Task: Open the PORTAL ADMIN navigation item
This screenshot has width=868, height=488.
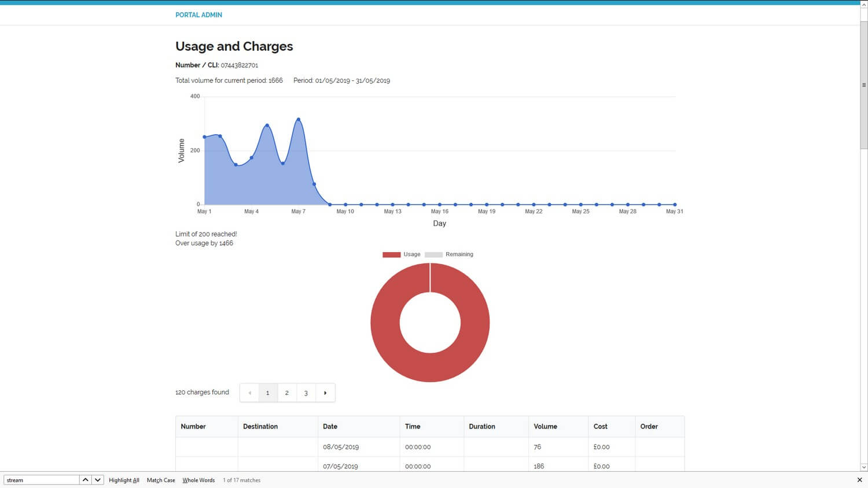Action: (198, 14)
